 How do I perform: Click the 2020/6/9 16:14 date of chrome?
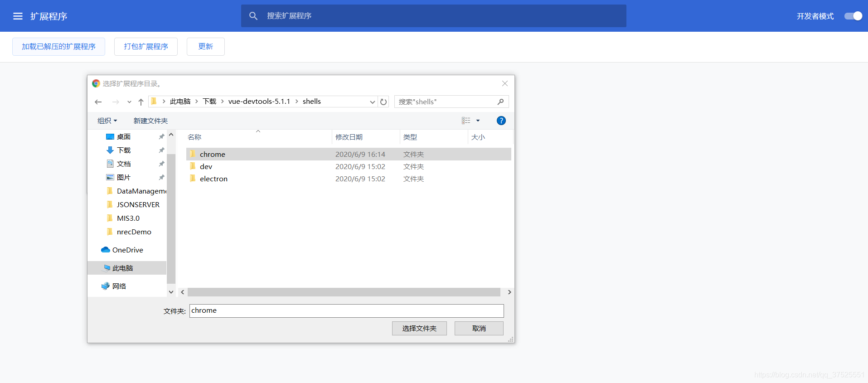360,155
